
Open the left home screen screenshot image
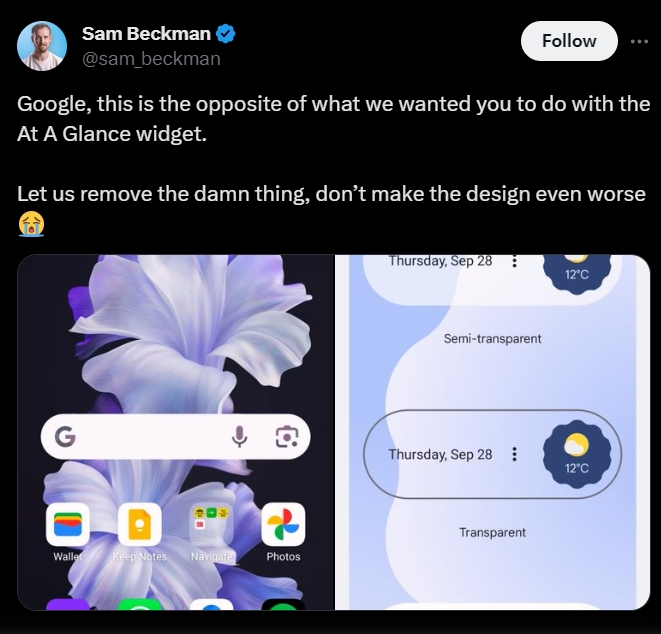pos(176,432)
